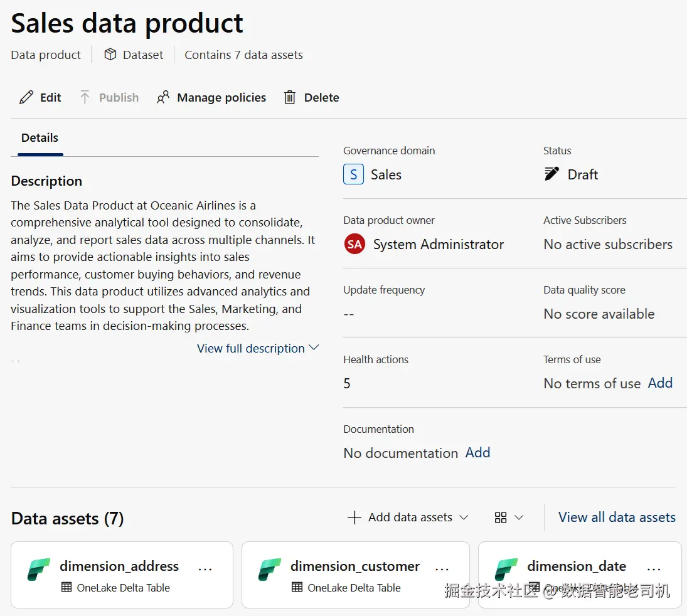
Task: Open View all data assets
Action: [x=617, y=518]
